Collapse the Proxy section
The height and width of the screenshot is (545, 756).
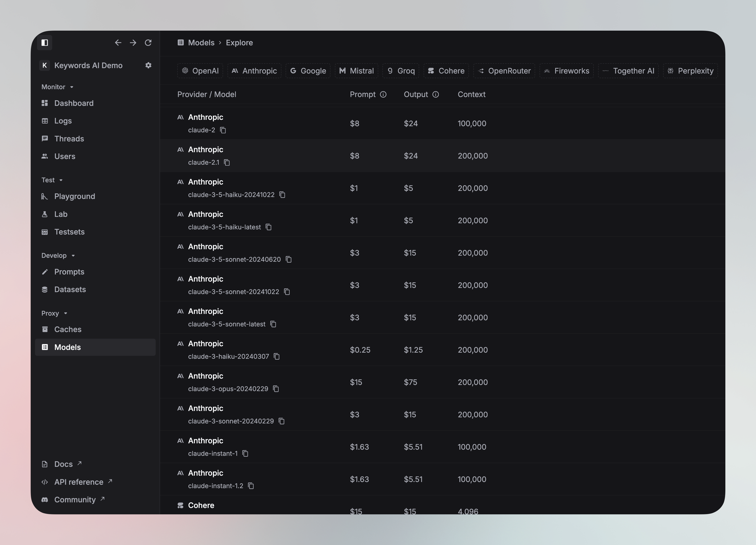[54, 313]
